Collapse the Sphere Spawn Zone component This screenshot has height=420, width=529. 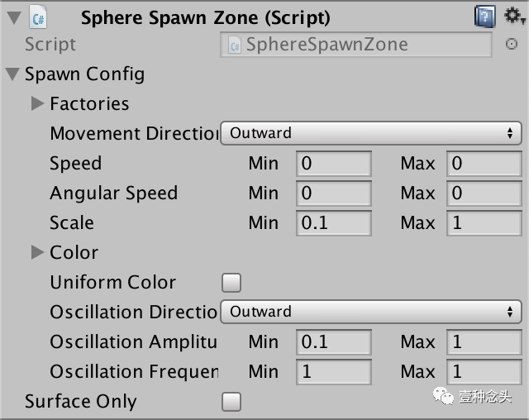click(x=12, y=17)
